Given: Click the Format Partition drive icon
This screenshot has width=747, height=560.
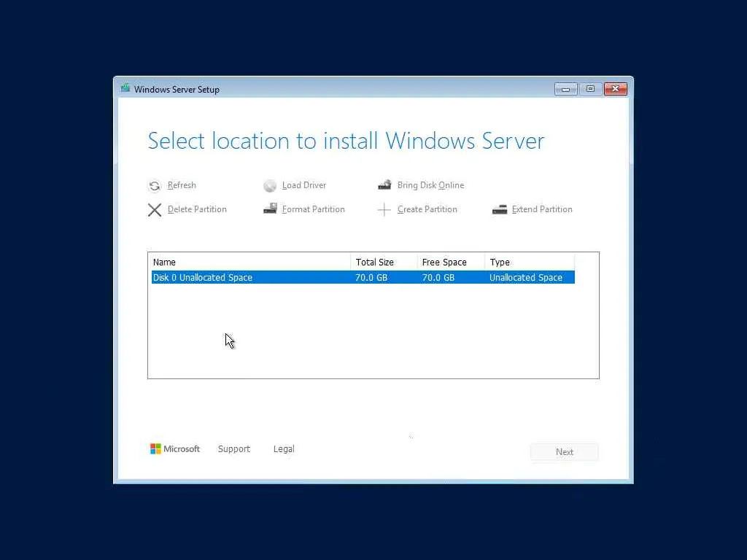Looking at the screenshot, I should [x=270, y=209].
